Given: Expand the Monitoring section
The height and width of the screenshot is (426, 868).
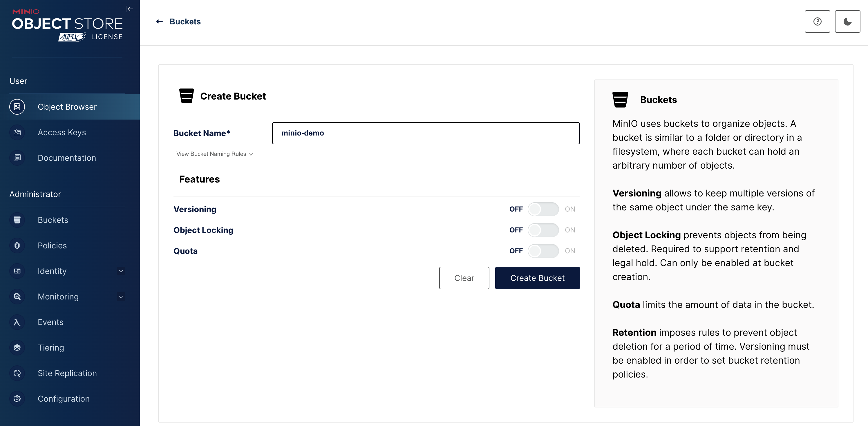Looking at the screenshot, I should click(x=121, y=297).
